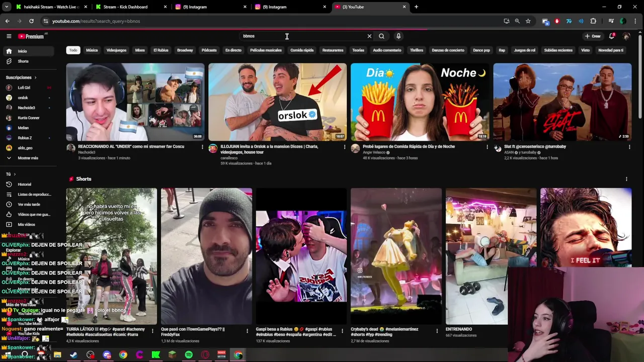The image size is (644, 362).
Task: Open Rubius Z subscription channel
Action: (28, 138)
